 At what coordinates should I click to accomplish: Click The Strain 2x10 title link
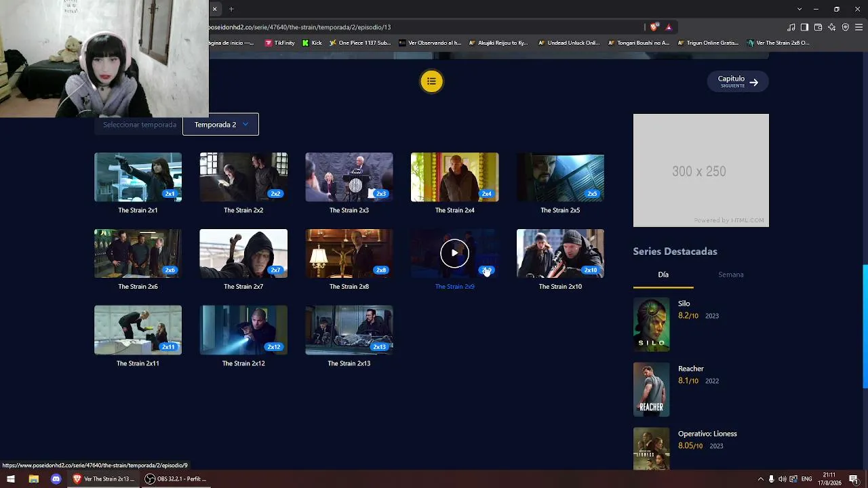[560, 287]
